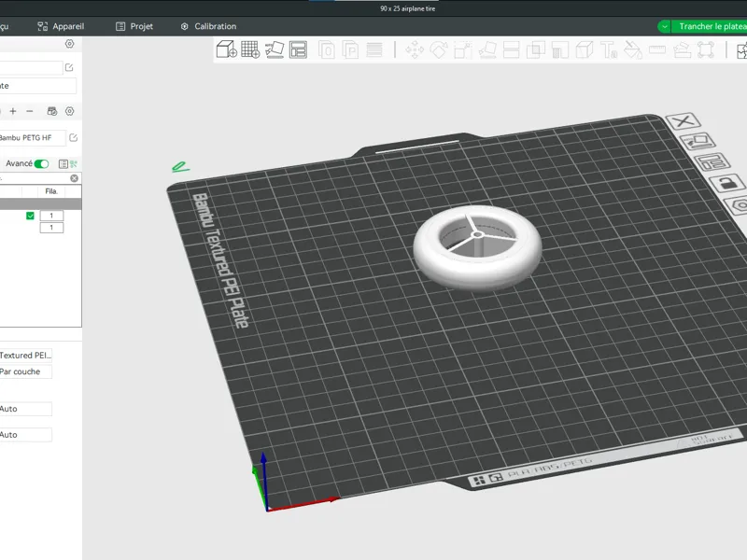This screenshot has width=747, height=560.
Task: Select the Lay on face tool
Action: pos(487,49)
